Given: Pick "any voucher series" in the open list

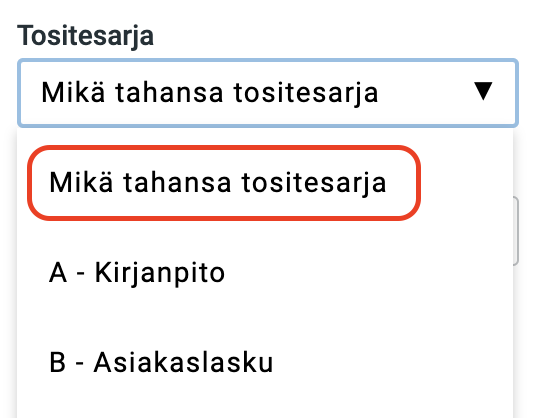Looking at the screenshot, I should pos(224,183).
